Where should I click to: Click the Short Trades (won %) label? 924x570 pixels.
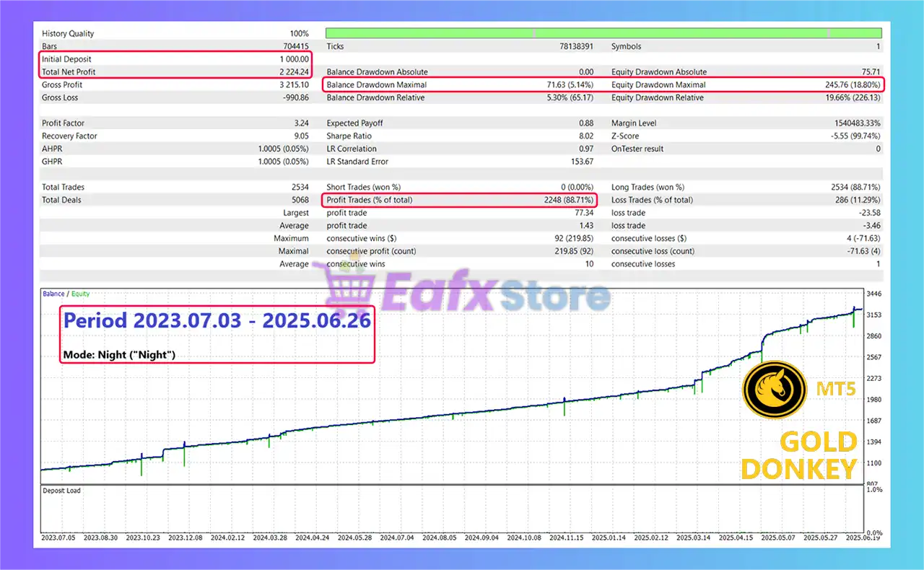click(364, 188)
